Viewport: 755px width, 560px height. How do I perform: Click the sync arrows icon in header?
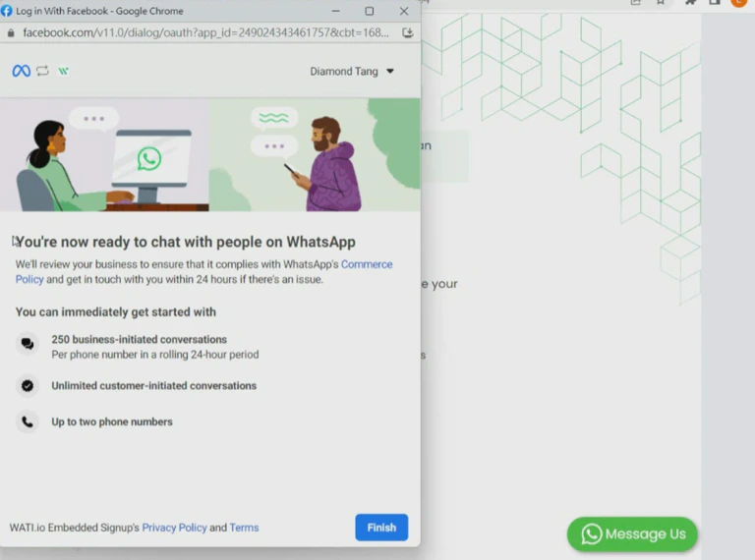pyautogui.click(x=42, y=71)
